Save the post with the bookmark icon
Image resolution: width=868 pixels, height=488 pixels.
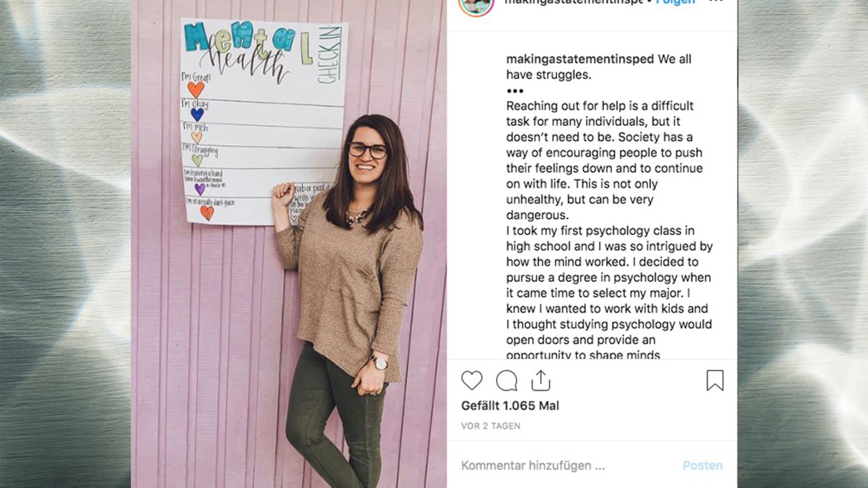point(715,381)
